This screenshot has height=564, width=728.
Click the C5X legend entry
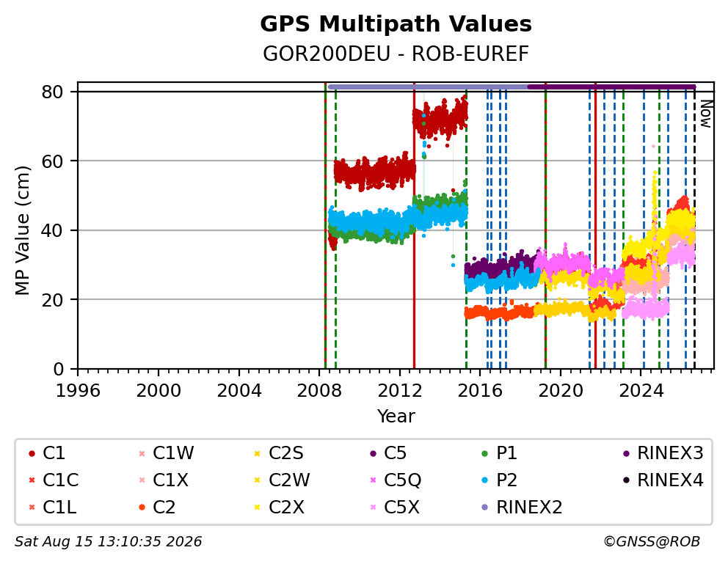pyautogui.click(x=395, y=507)
